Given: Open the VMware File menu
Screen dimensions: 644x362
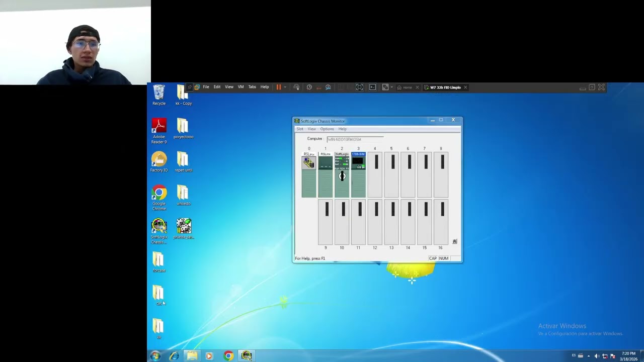Looking at the screenshot, I should [x=206, y=87].
